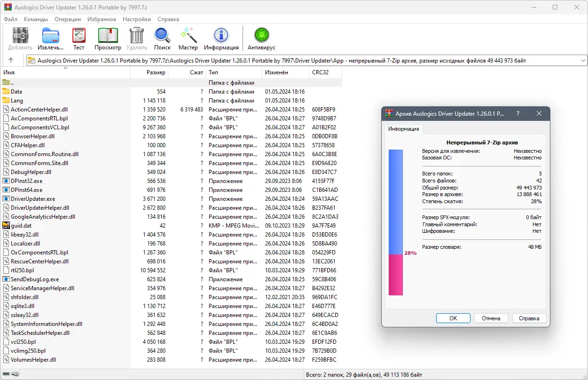Click the Добавить toolbar icon
The image size is (588, 380).
(x=20, y=36)
